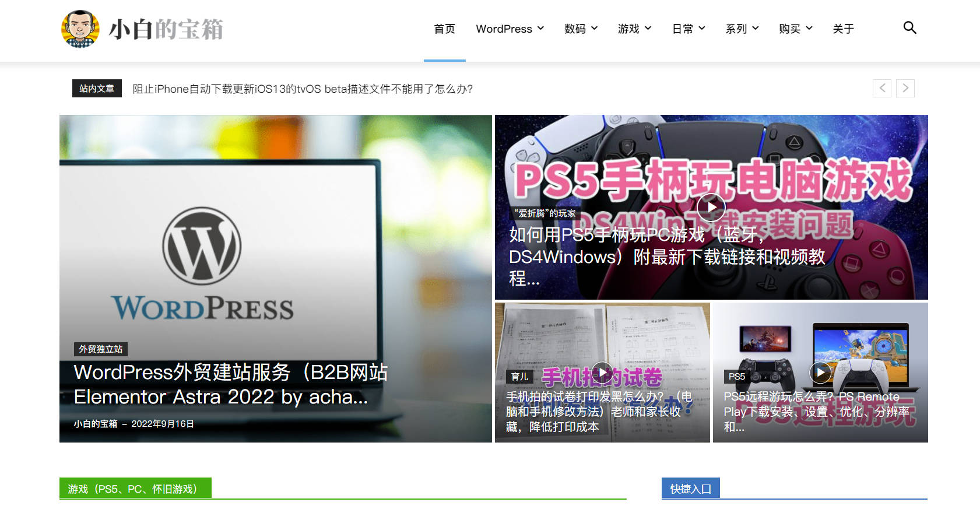Screen dimensions: 980x509
Task: Play the 手机拍的试卷 video button
Action: tap(602, 373)
